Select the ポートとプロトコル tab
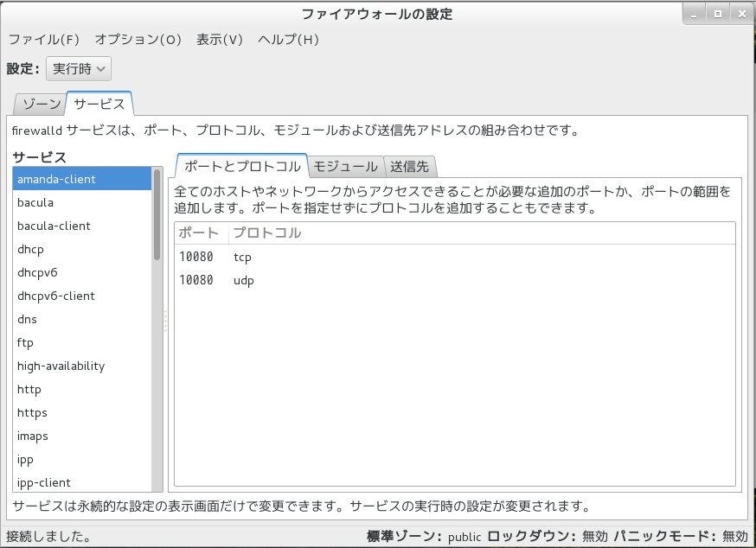Screen dimensions: 756x548 [x=242, y=167]
